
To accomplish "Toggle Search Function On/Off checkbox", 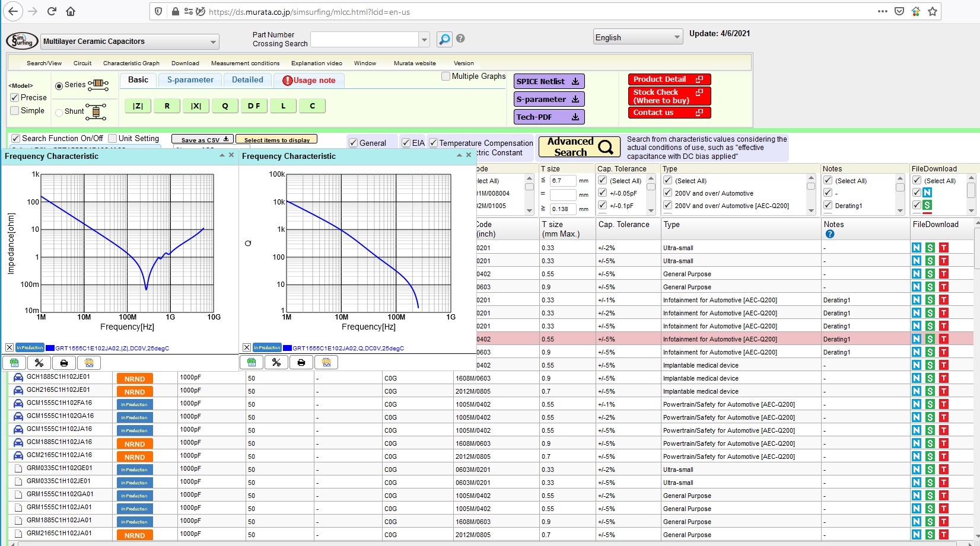I will pos(16,138).
